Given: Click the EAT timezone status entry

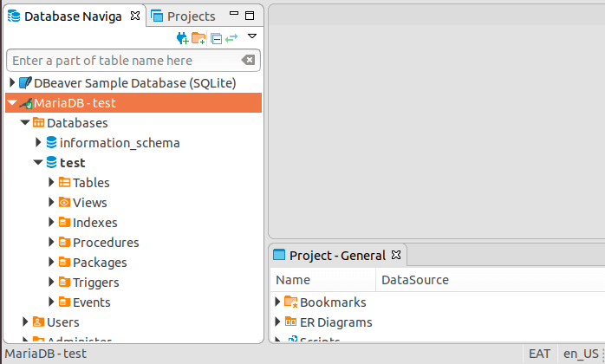Looking at the screenshot, I should coord(539,354).
